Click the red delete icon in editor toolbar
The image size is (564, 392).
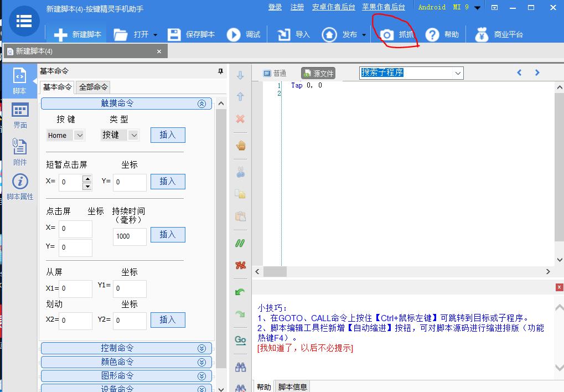(x=240, y=118)
